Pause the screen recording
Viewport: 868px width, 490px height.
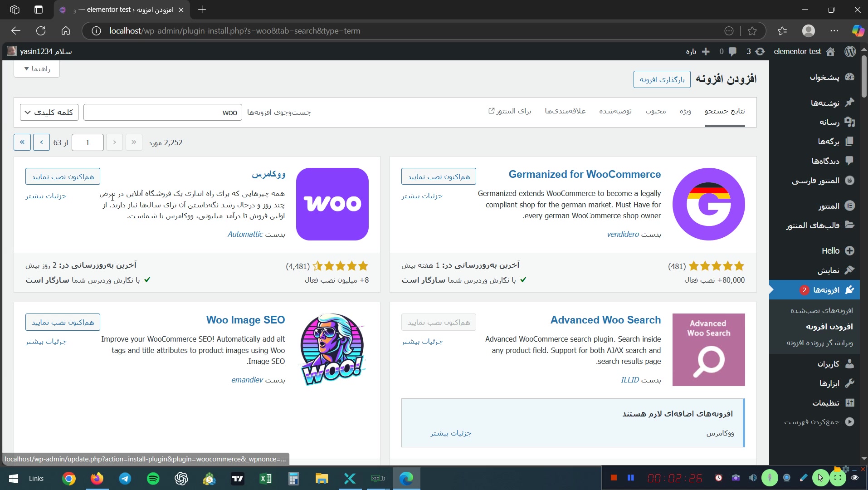point(630,478)
